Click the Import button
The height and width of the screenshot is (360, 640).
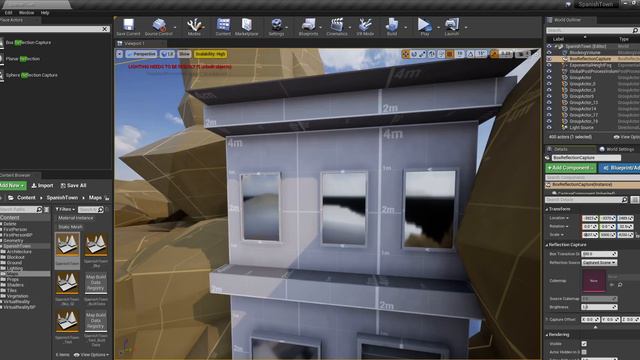pos(42,185)
